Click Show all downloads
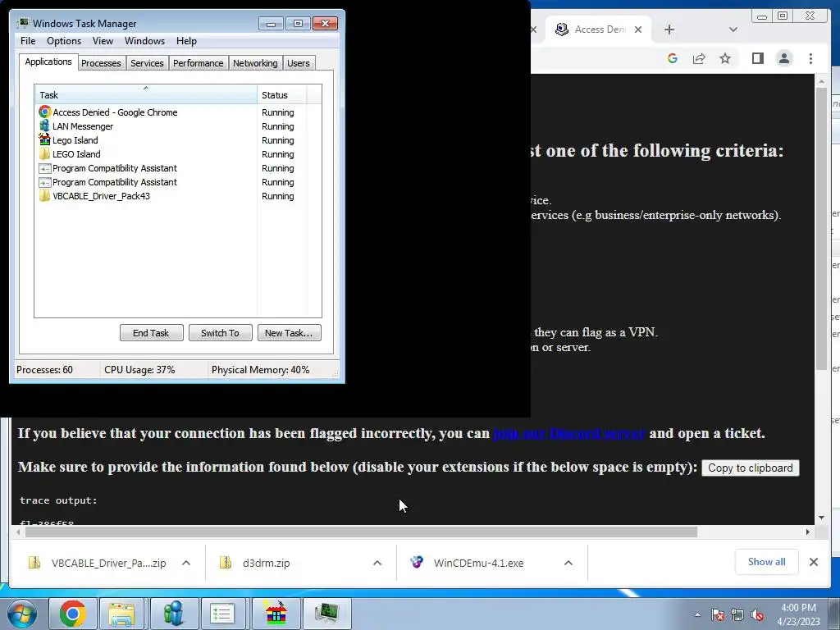Screen dimensions: 840x630 (x=767, y=562)
